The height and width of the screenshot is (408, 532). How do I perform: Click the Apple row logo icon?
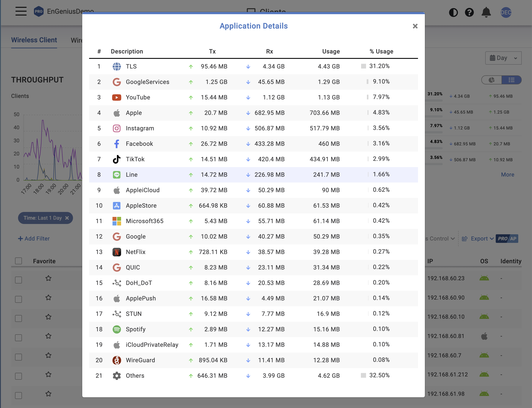pos(117,113)
